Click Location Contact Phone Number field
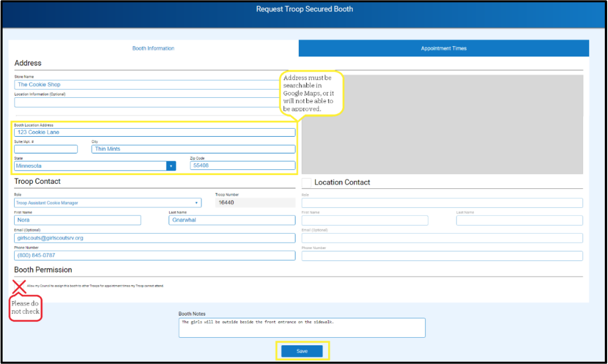608x364 pixels. coord(442,256)
